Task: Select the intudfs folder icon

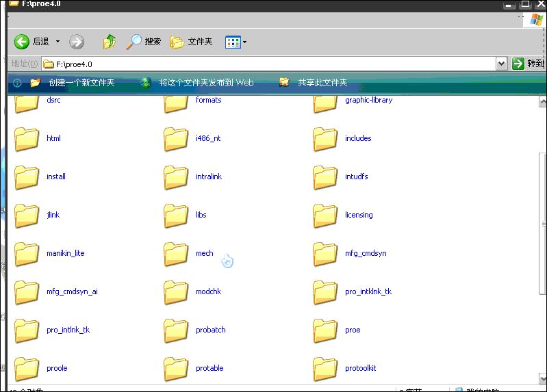Action: click(x=325, y=177)
